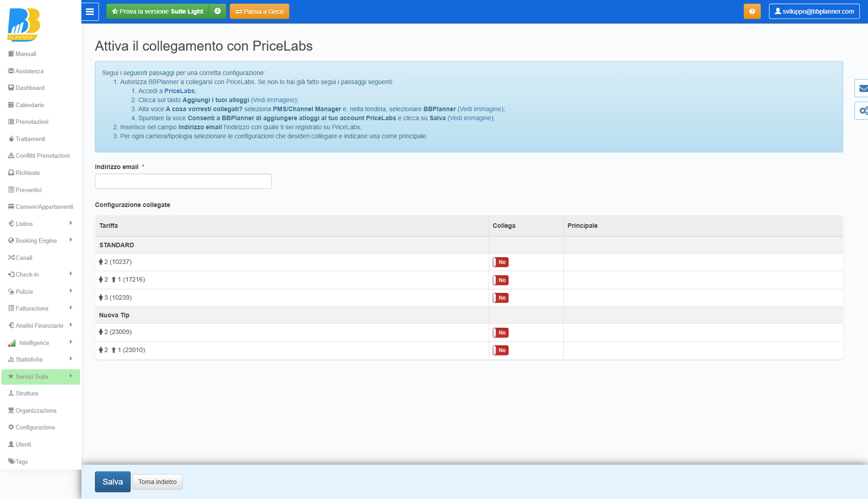Click Prova la versione Suite Light button
The height and width of the screenshot is (499, 868).
click(158, 11)
